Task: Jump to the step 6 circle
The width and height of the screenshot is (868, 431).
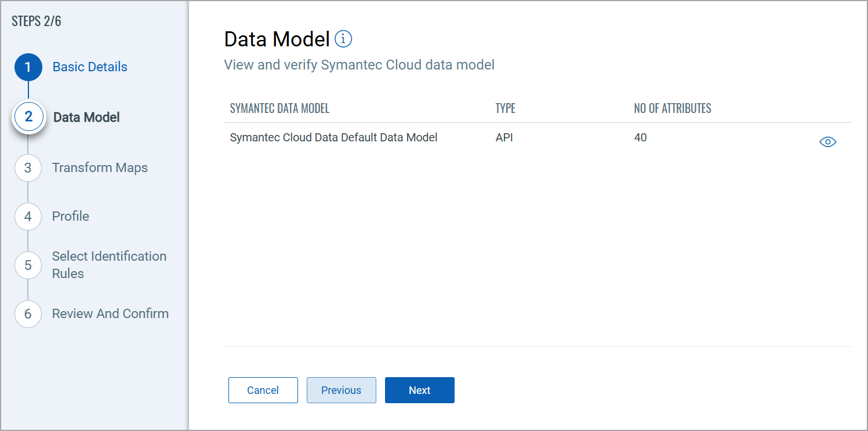Action: click(x=28, y=314)
